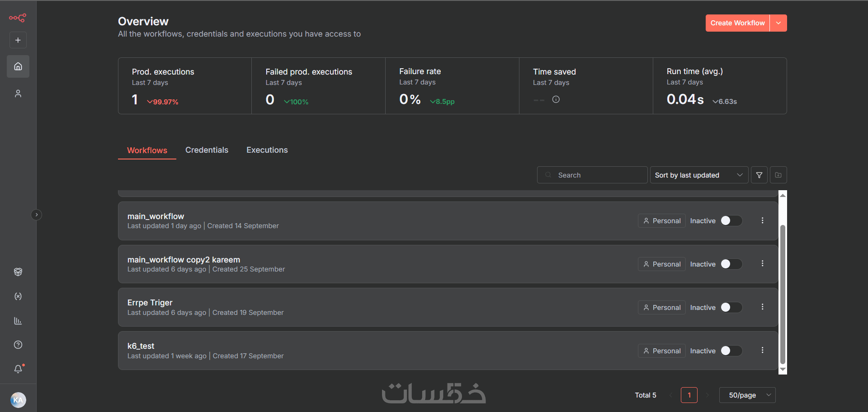Open the Create Workflow dropdown arrow
The height and width of the screenshot is (412, 868).
coord(778,23)
